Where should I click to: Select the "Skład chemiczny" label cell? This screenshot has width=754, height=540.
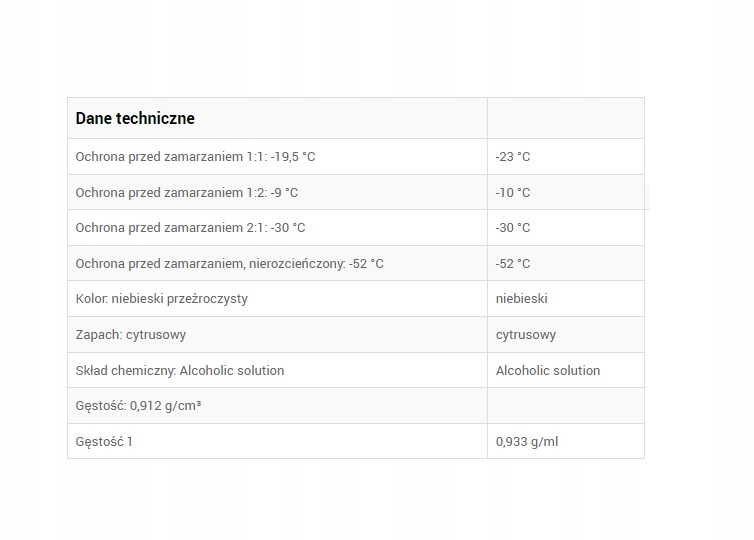point(179,370)
